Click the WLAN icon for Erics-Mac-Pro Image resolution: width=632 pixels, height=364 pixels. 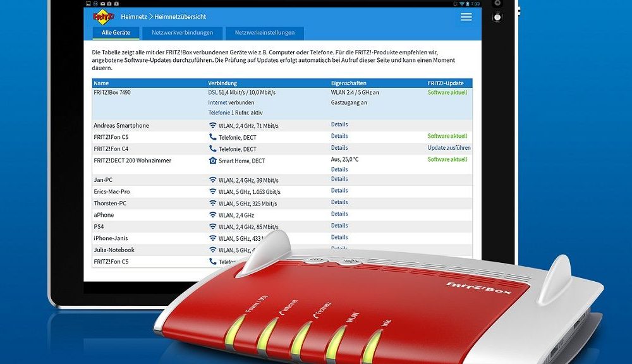(x=212, y=191)
